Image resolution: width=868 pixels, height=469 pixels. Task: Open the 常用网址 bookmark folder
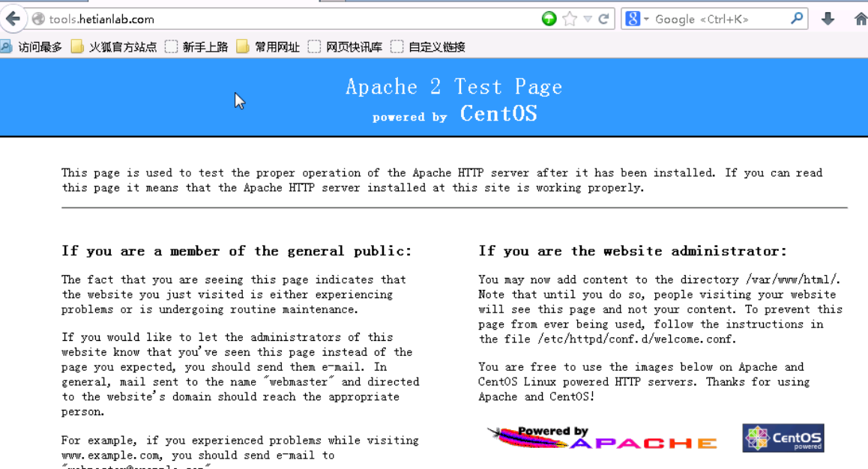(x=268, y=47)
